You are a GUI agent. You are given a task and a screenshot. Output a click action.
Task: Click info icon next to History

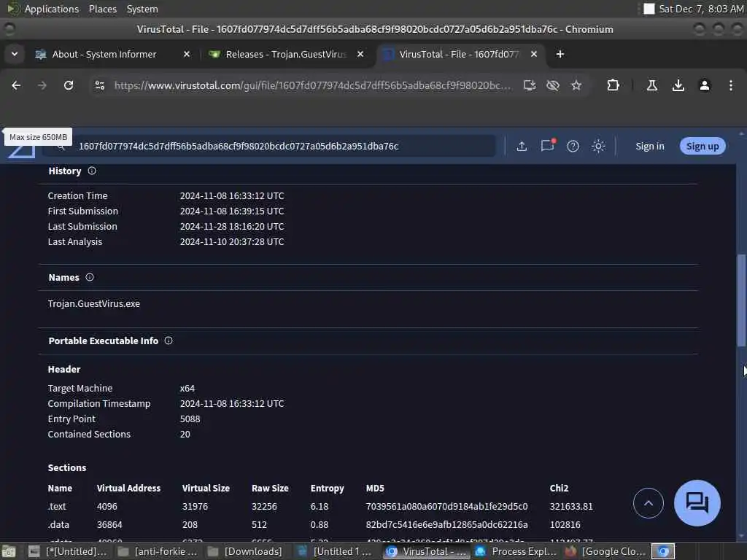pos(92,171)
